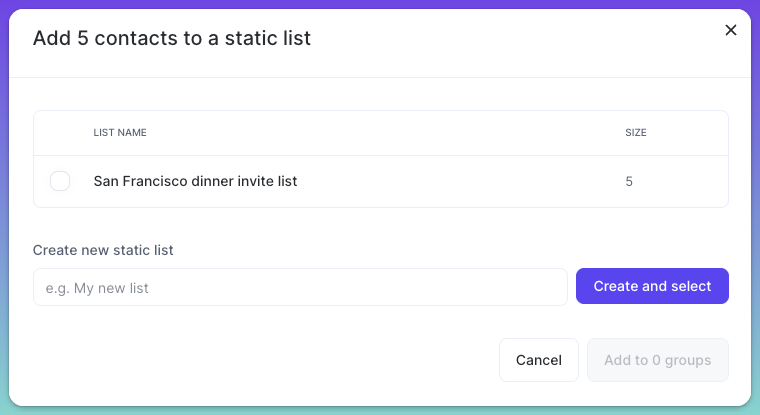Click the teal backdrop below the dialog
This screenshot has height=415, width=760.
pos(380,411)
